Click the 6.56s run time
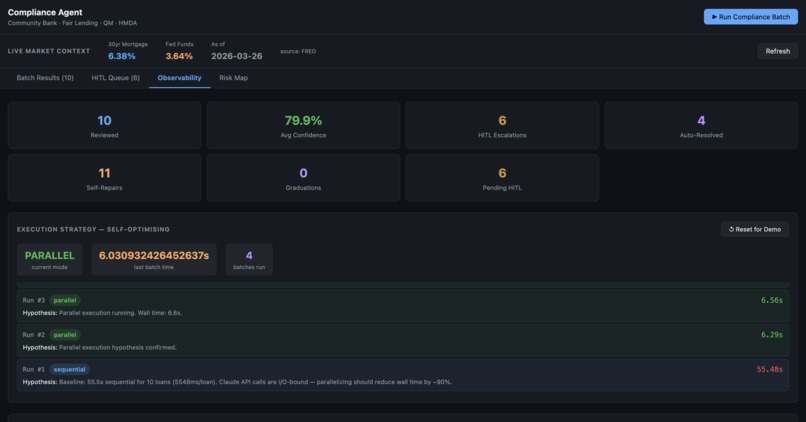This screenshot has width=806, height=422. [772, 300]
